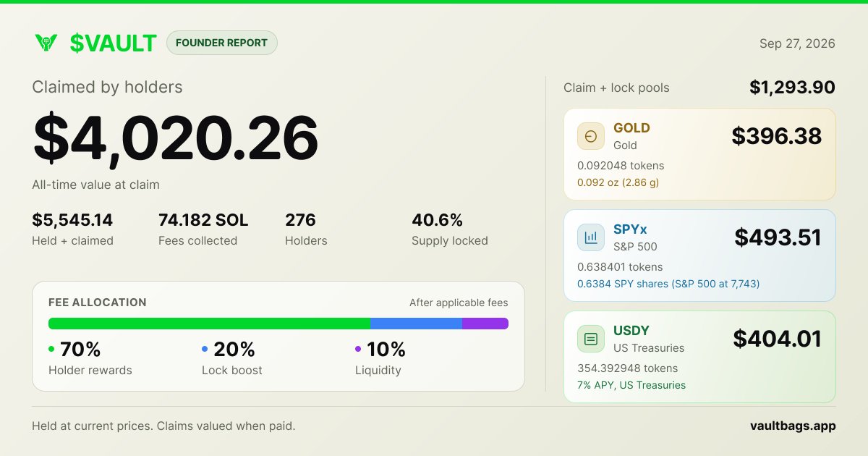Click After applicable fees note

tap(459, 303)
